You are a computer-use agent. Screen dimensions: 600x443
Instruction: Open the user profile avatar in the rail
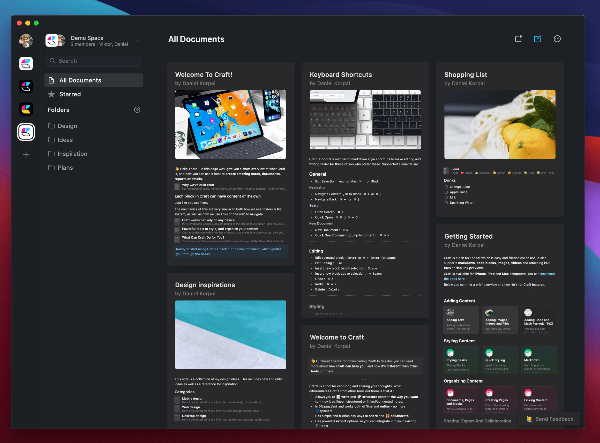coord(26,40)
